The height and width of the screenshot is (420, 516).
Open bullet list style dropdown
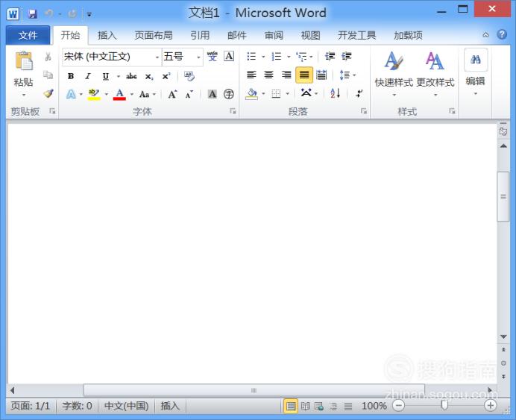click(263, 57)
